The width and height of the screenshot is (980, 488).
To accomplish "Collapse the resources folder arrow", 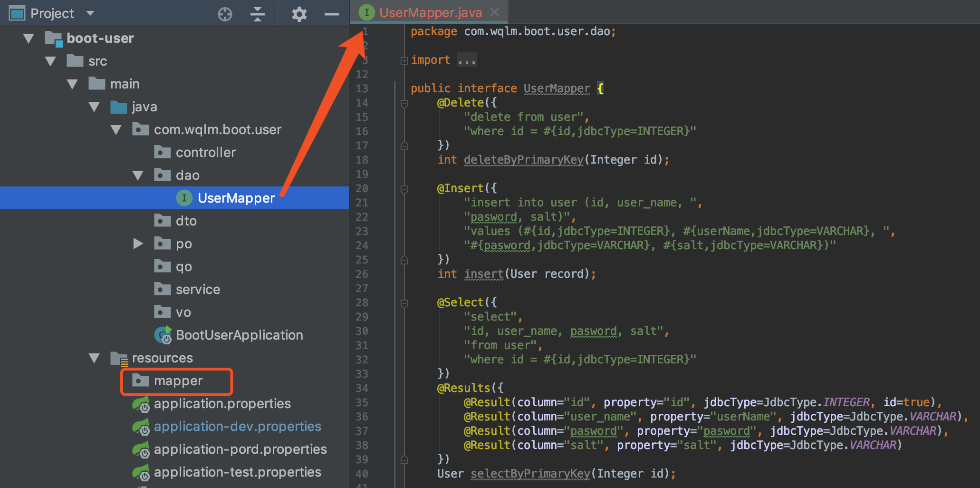I will (94, 358).
